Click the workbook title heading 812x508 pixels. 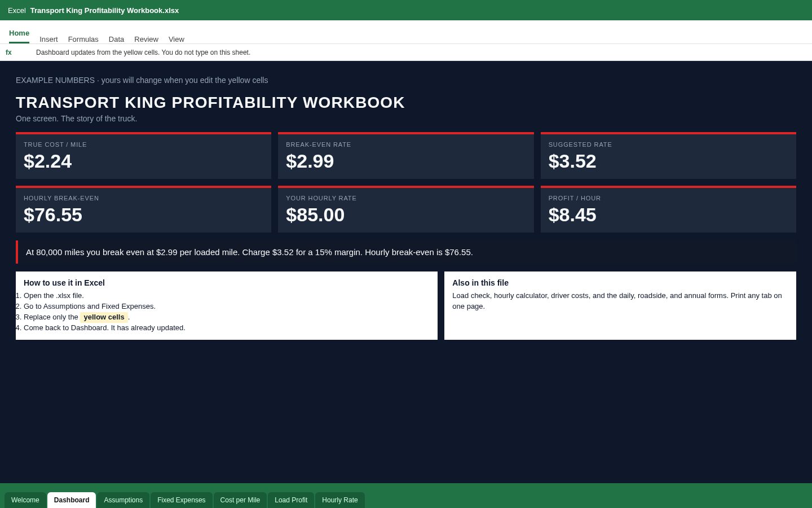pos(210,103)
